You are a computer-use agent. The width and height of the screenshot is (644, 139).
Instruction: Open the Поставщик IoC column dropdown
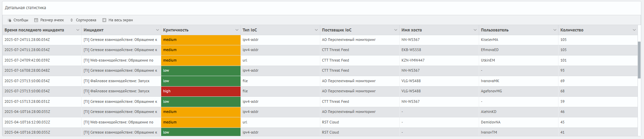point(396,30)
